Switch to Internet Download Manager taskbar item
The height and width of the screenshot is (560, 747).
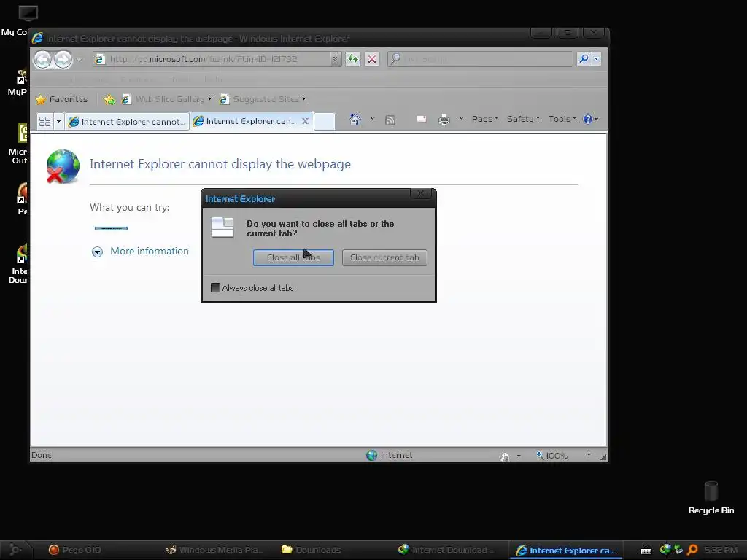pyautogui.click(x=446, y=550)
